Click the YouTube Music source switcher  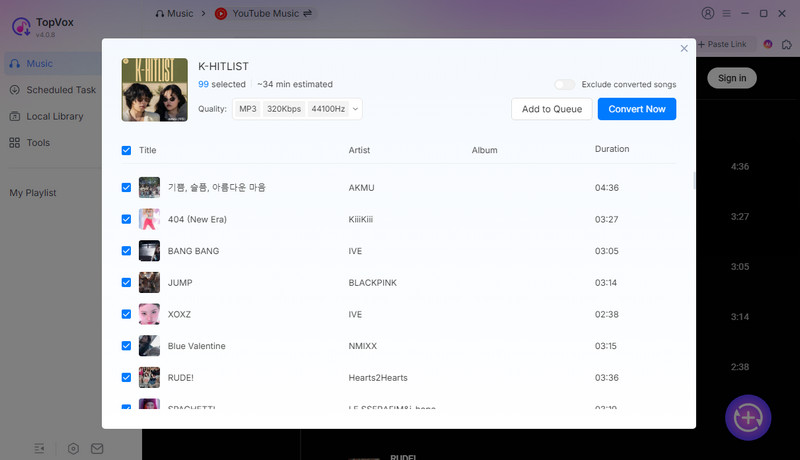click(x=263, y=14)
